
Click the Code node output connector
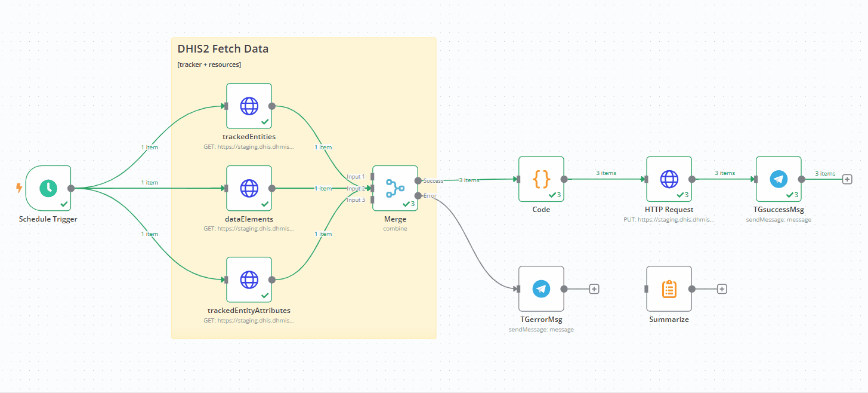click(564, 179)
